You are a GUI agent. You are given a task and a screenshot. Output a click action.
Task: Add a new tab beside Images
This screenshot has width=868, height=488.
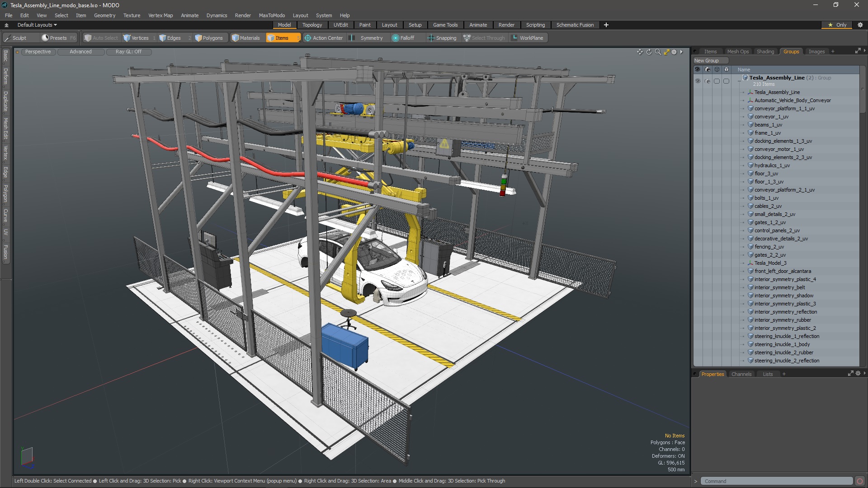click(833, 52)
